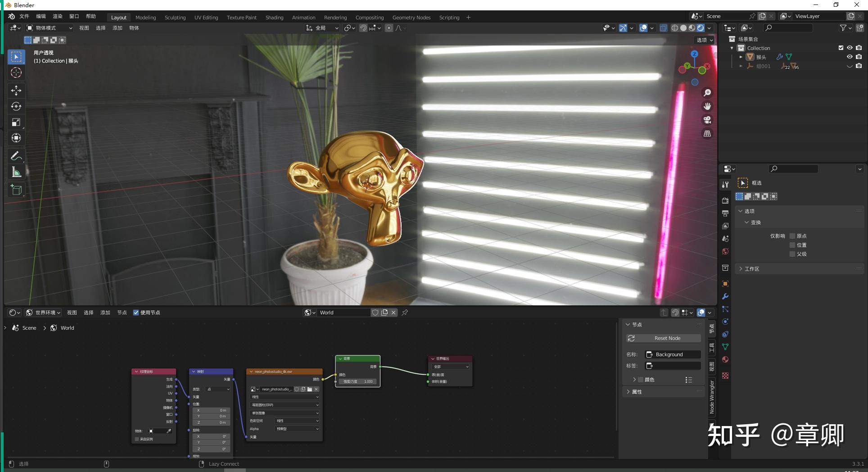Choose the Annotate pencil tool
Screen dimensions: 868x472
point(16,156)
